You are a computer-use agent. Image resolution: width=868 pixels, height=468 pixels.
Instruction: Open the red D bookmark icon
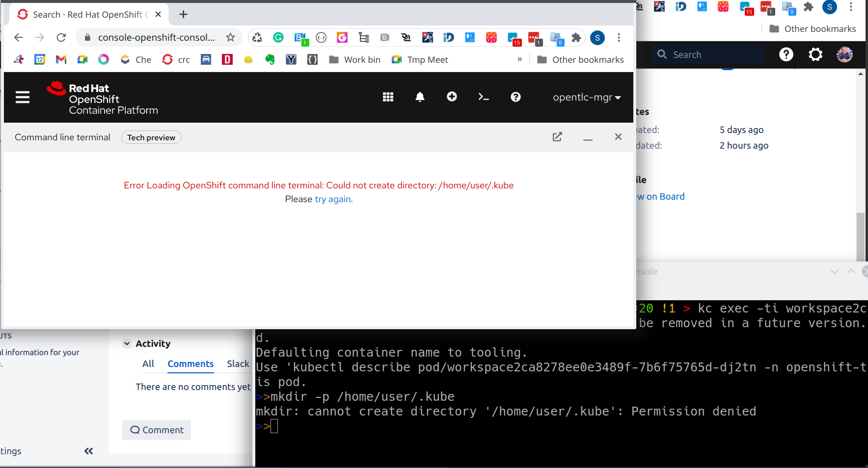[227, 59]
